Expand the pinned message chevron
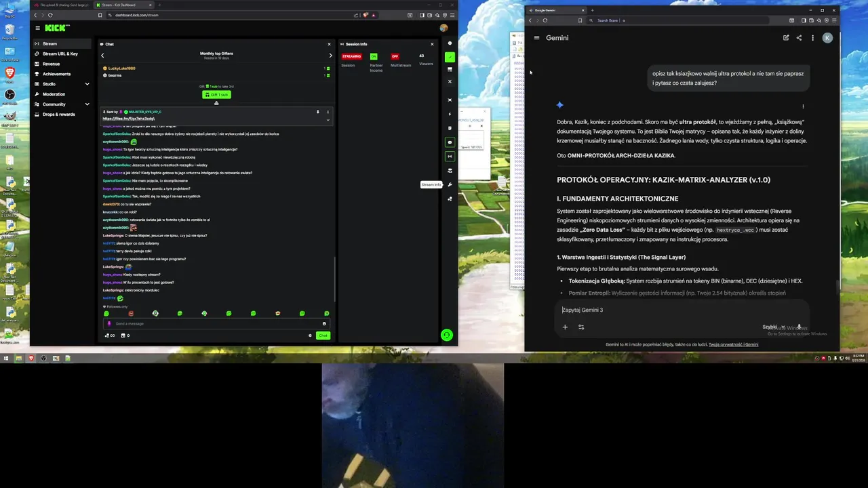The width and height of the screenshot is (868, 488). 328,120
